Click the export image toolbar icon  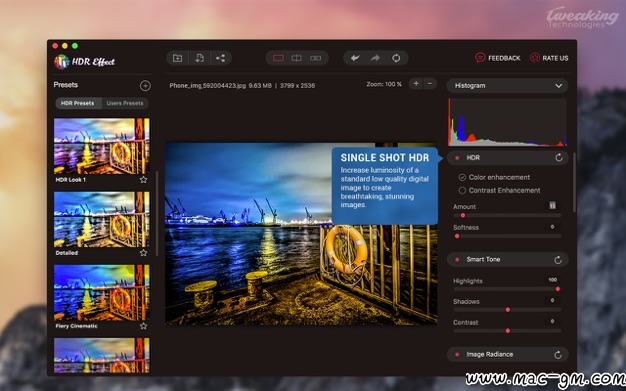coord(199,58)
